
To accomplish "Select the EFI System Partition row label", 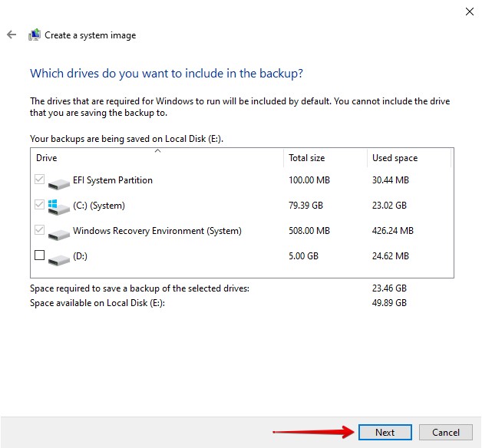I will coord(113,180).
